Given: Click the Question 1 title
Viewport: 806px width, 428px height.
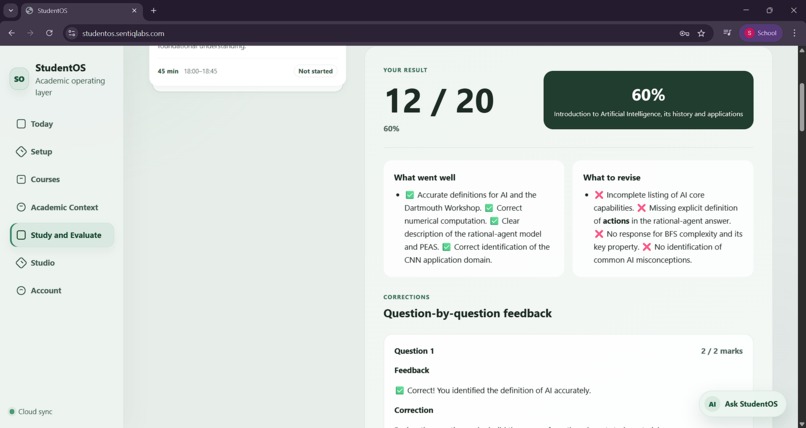Looking at the screenshot, I should click(x=414, y=351).
